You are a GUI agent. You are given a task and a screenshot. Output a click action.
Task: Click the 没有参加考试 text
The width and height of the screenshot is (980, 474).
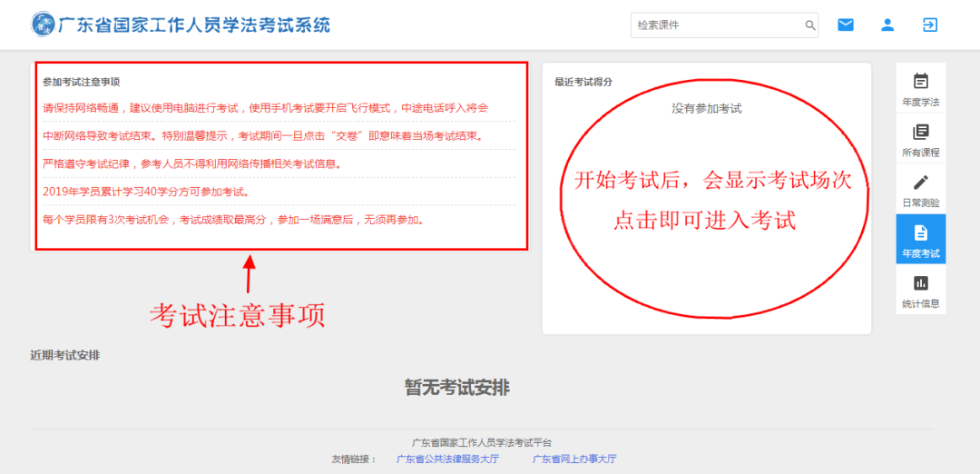(x=706, y=109)
